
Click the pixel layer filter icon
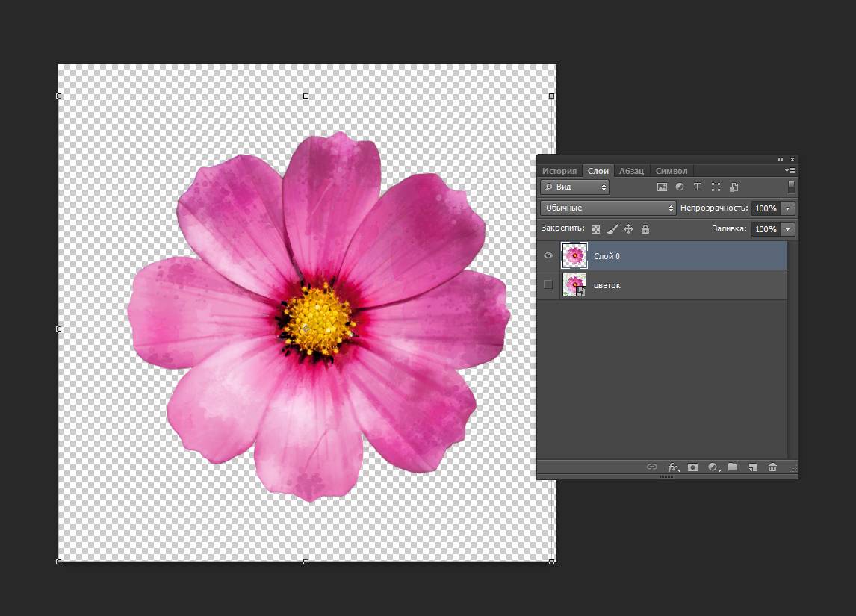point(662,187)
